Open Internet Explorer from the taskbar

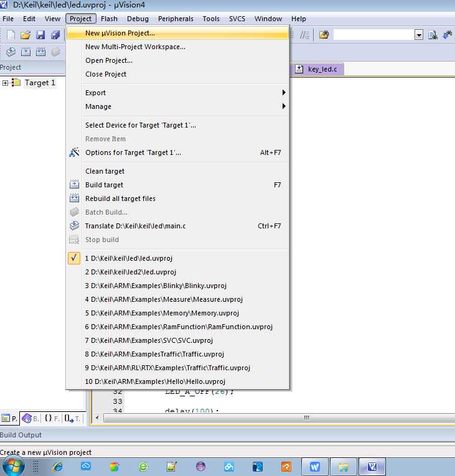point(57,467)
